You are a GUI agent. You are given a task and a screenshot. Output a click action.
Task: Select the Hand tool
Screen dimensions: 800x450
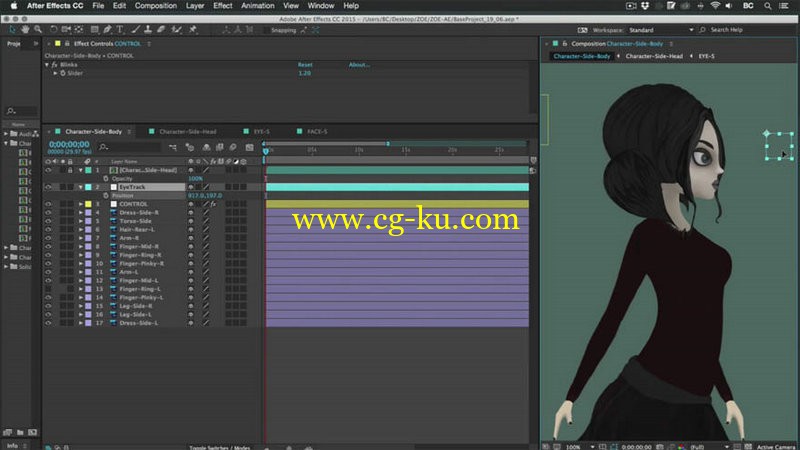[x=25, y=30]
